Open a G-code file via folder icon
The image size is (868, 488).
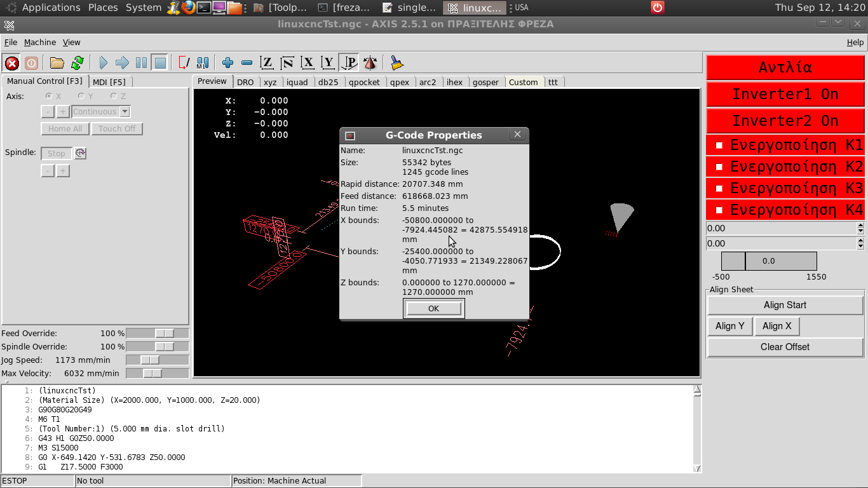57,63
